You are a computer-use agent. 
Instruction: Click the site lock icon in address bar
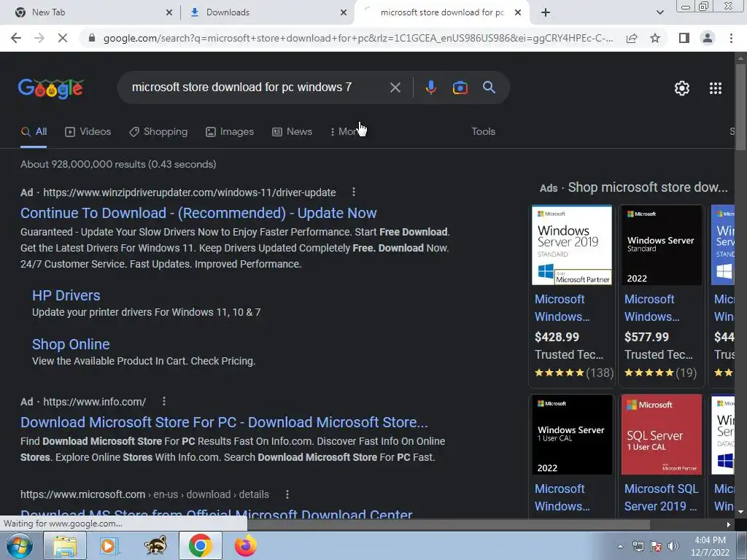pos(92,38)
